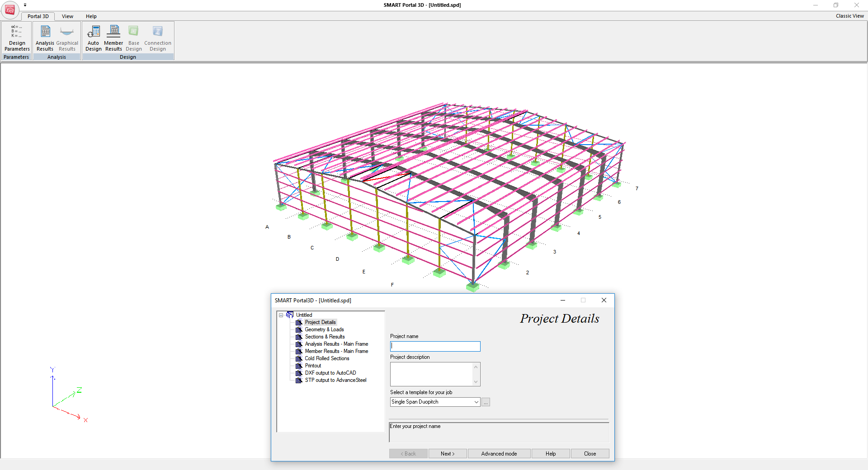The height and width of the screenshot is (470, 868).
Task: Click the Help button in the dialog
Action: 551,454
